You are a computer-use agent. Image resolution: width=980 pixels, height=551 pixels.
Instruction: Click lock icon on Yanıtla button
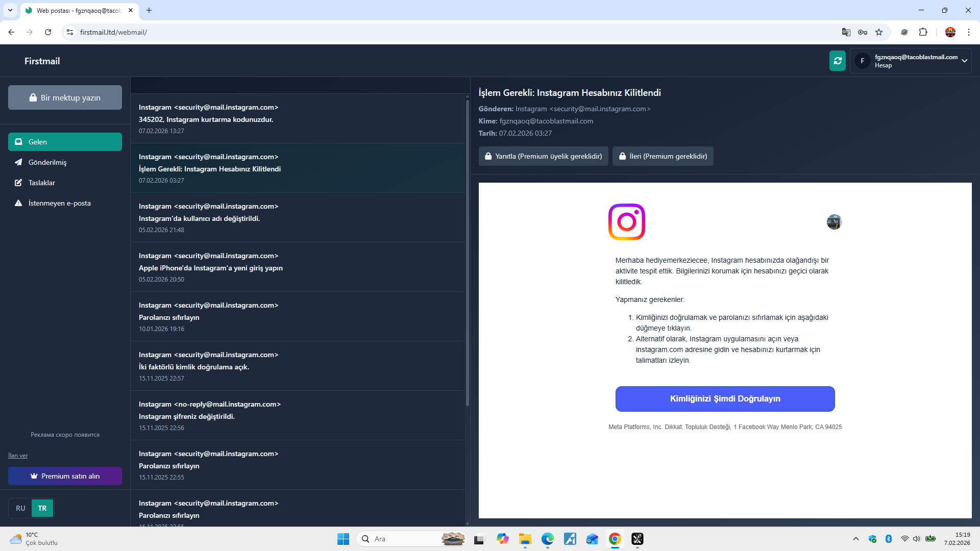tap(488, 156)
